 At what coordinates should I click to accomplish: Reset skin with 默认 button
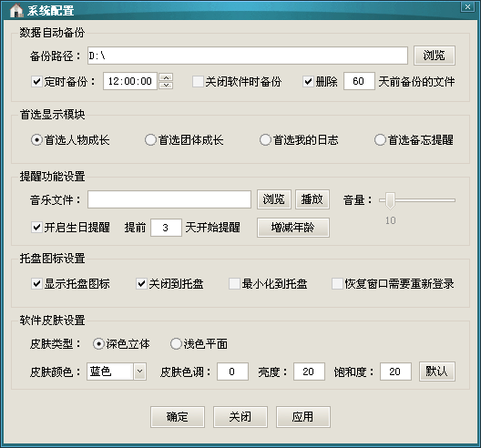tap(437, 372)
